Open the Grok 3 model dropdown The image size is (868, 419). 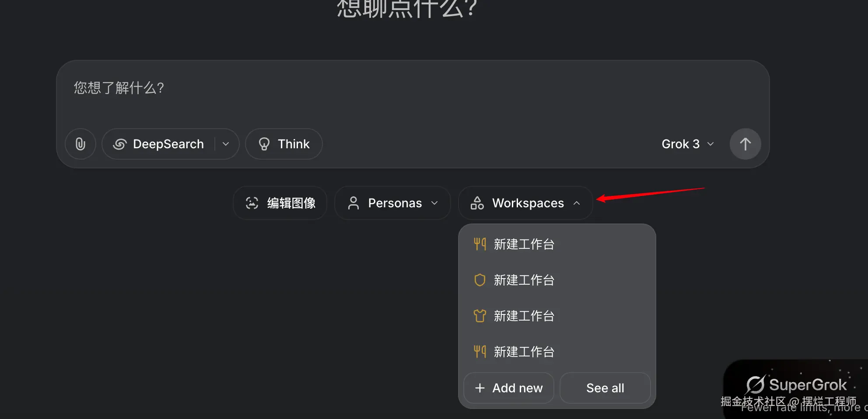(x=687, y=144)
